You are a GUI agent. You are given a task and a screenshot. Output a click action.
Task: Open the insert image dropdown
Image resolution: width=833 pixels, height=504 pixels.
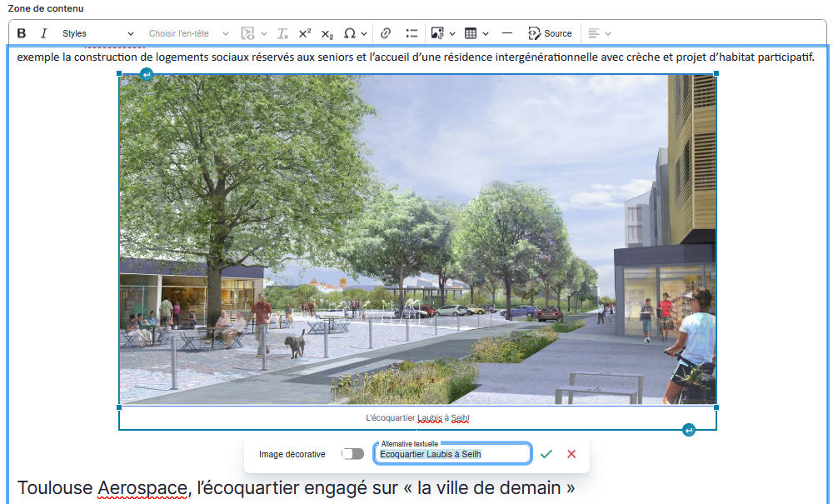point(443,33)
